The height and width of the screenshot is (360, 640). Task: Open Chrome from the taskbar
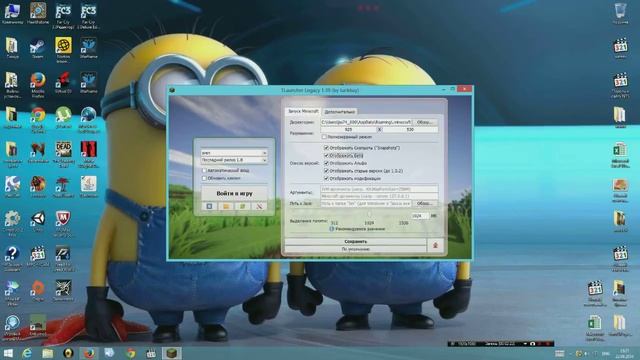[x=131, y=353]
